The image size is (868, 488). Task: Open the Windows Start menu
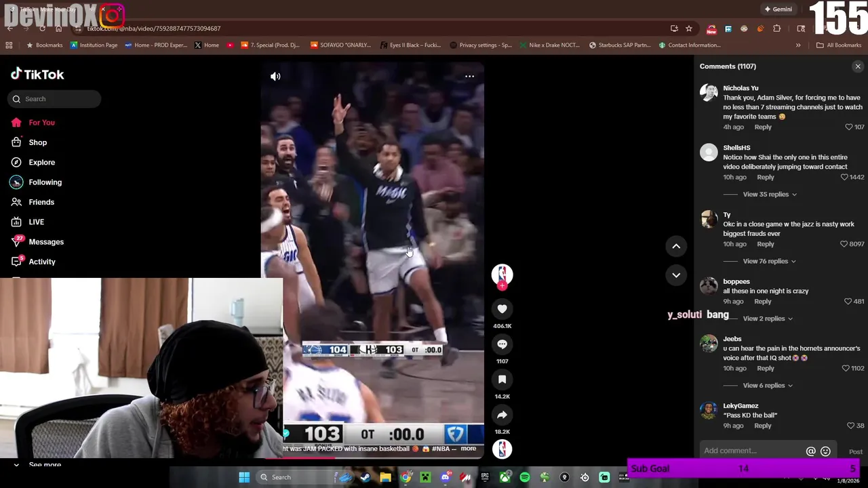(244, 477)
